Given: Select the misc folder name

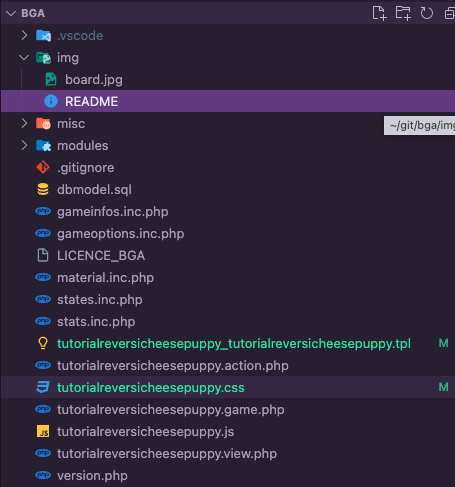Looking at the screenshot, I should [71, 124].
